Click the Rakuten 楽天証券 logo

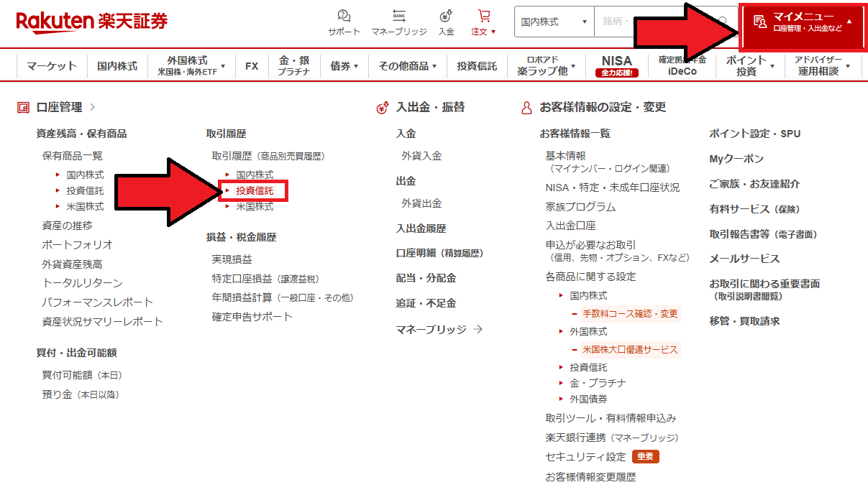click(x=92, y=22)
